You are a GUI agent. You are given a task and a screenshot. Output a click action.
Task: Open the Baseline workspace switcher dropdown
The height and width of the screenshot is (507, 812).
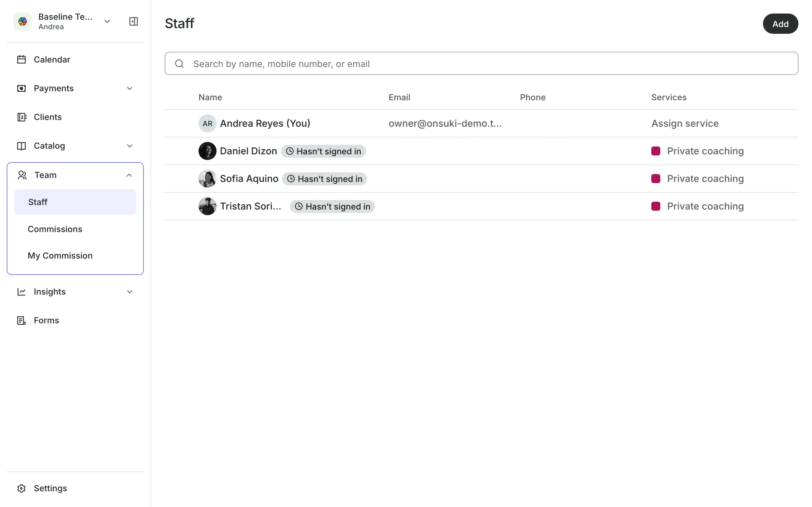[x=107, y=21]
